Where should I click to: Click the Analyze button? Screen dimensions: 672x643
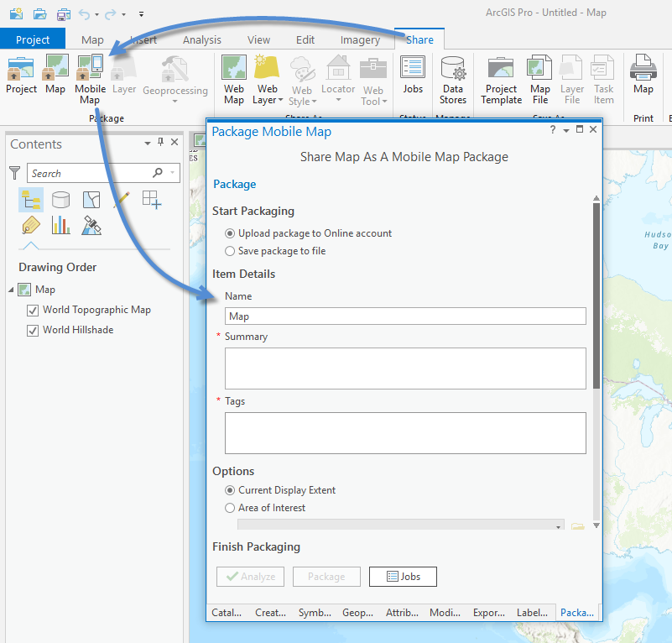pyautogui.click(x=250, y=577)
